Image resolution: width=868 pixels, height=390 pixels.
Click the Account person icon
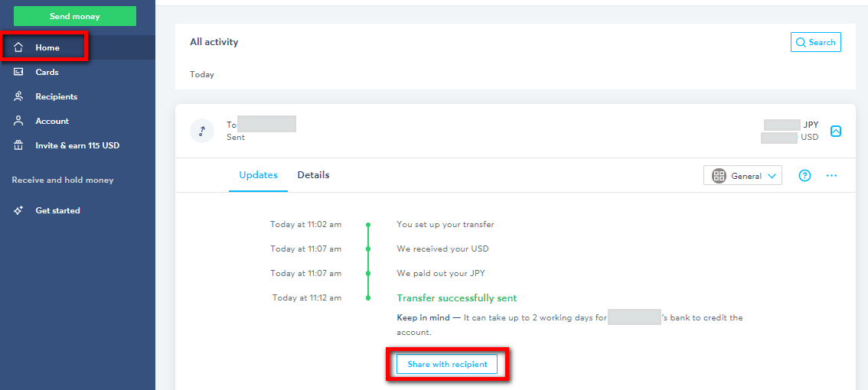point(19,121)
